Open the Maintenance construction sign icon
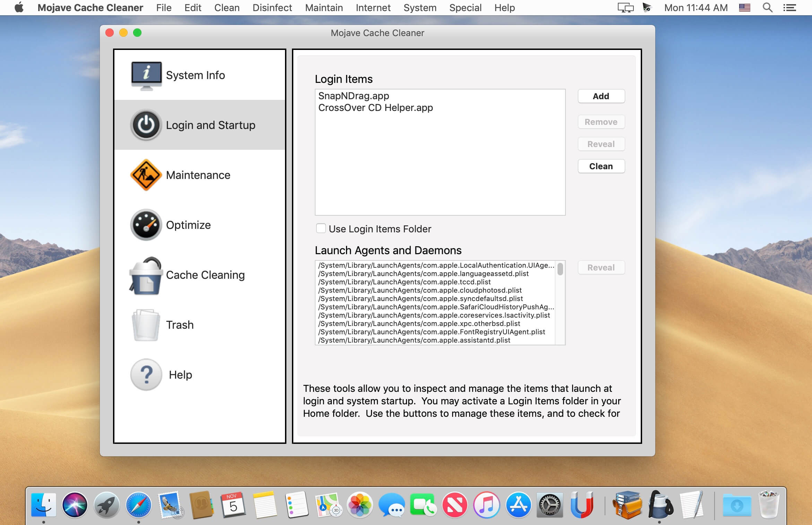This screenshot has width=812, height=525. (146, 175)
